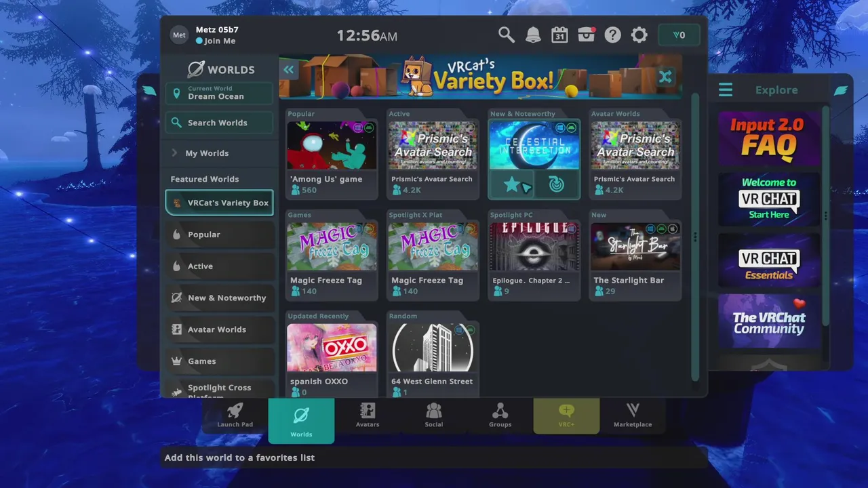Viewport: 868px width, 488px height.
Task: Click the 12:56 AM clock
Action: pyautogui.click(x=367, y=36)
